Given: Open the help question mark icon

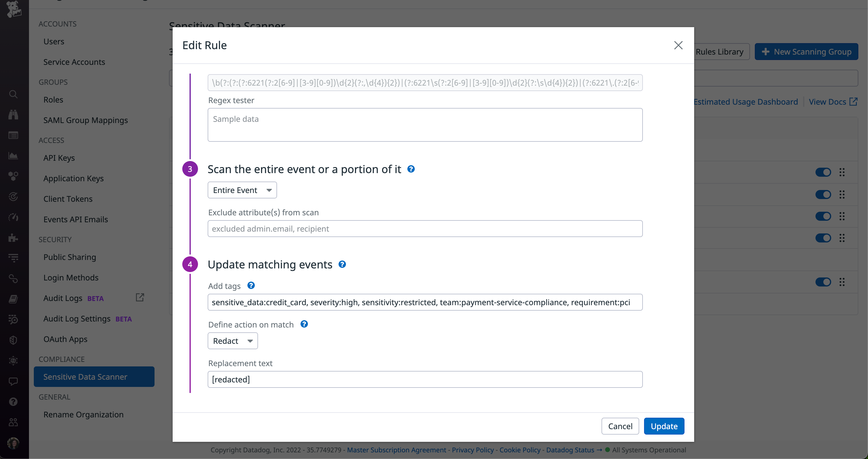Looking at the screenshot, I should [14, 401].
